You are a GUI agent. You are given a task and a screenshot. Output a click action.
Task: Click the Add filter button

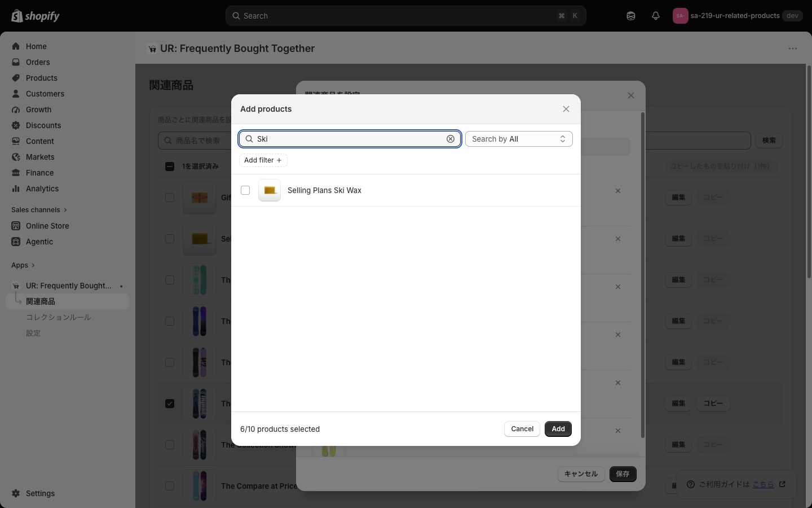(x=263, y=160)
